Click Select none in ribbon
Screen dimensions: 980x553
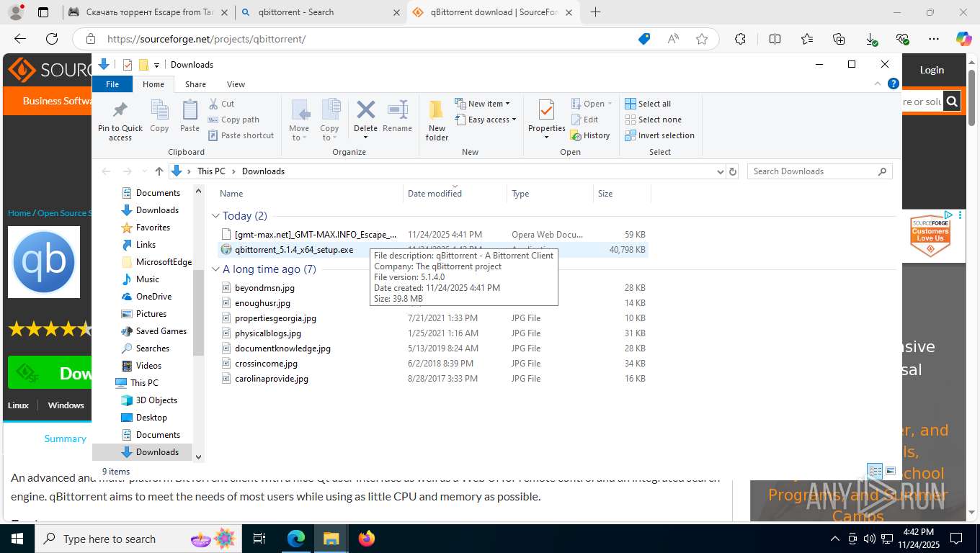tap(653, 120)
